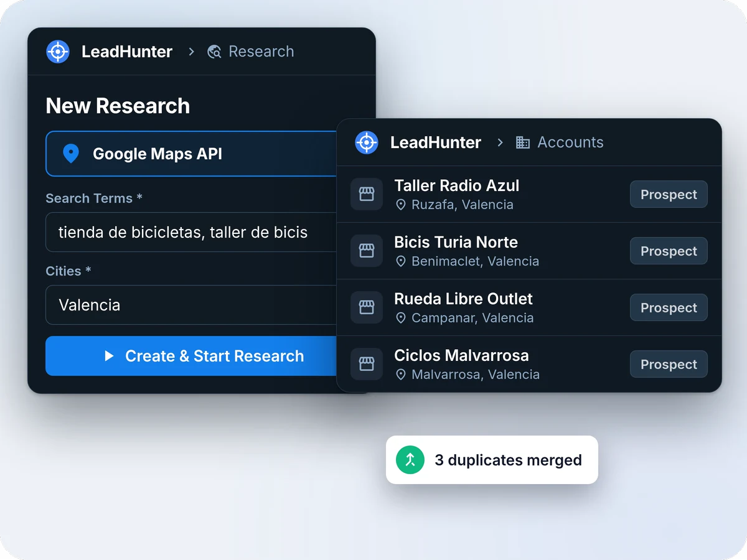
Task: Click the Campanar, Valencia location text
Action: point(472,318)
